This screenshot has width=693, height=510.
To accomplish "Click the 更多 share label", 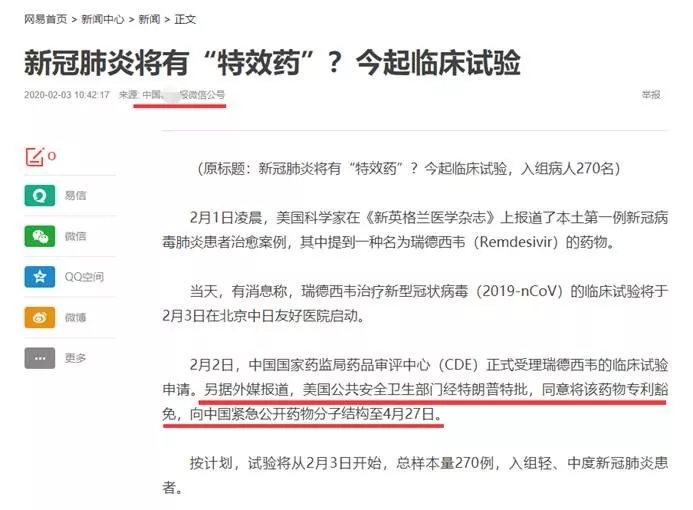I will pyautogui.click(x=76, y=358).
